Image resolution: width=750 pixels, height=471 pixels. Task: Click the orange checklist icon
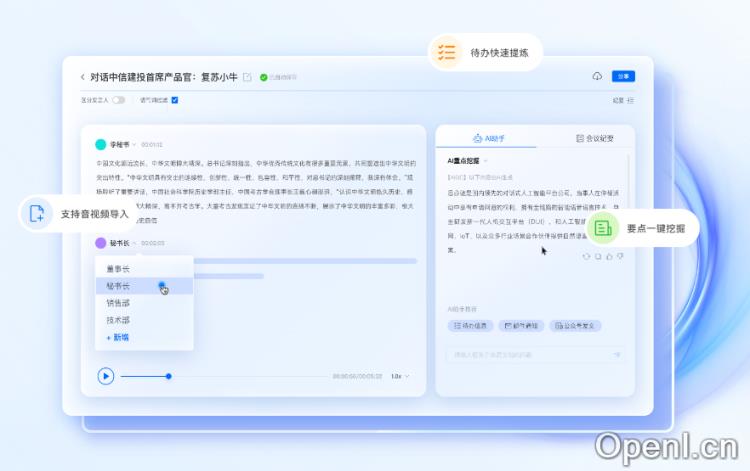447,52
